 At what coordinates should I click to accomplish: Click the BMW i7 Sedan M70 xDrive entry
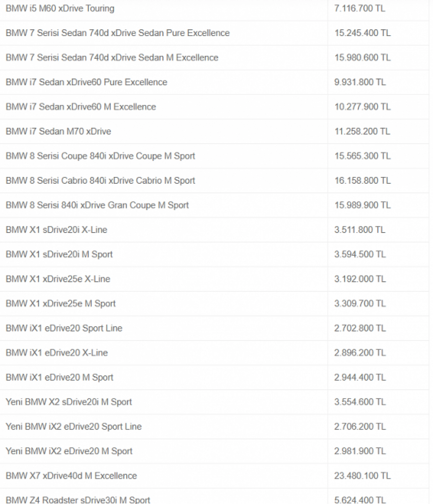point(58,131)
